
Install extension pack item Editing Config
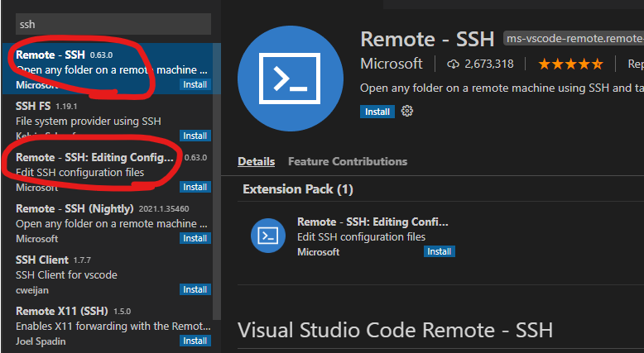pos(439,251)
